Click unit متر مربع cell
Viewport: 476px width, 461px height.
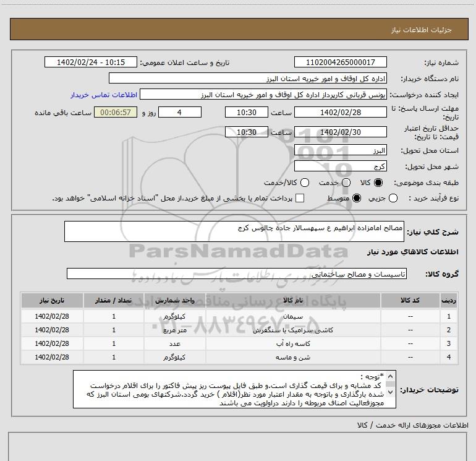(175, 330)
